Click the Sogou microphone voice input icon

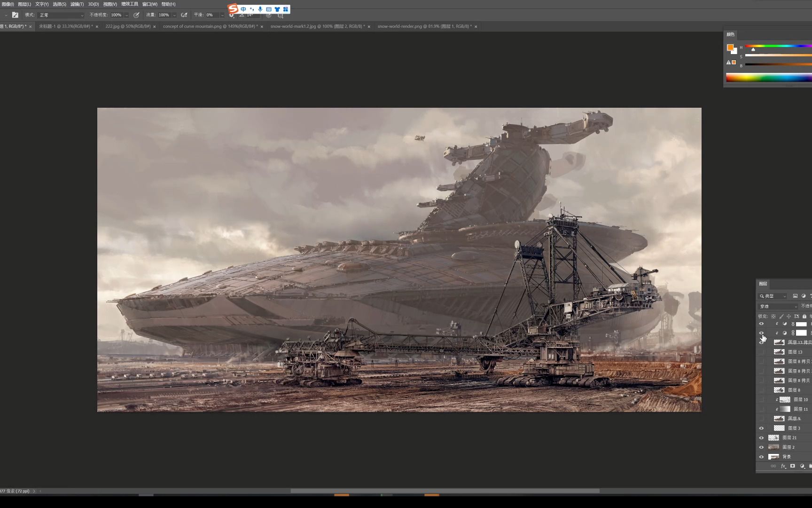260,9
